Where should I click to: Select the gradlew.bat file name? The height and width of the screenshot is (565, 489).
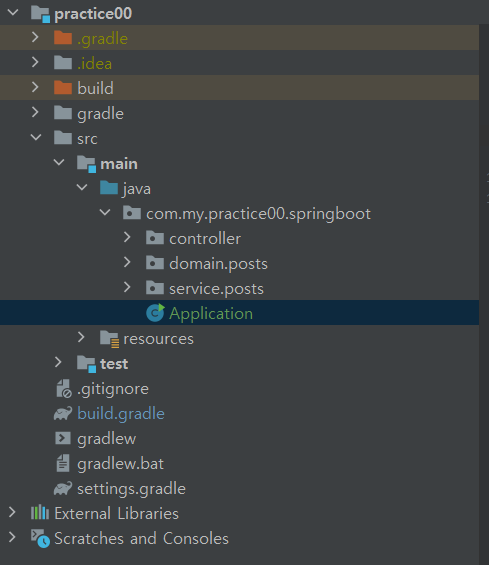[x=120, y=464]
